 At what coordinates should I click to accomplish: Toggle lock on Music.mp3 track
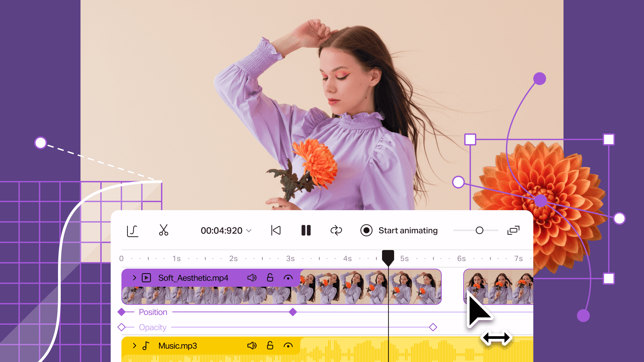coord(270,345)
